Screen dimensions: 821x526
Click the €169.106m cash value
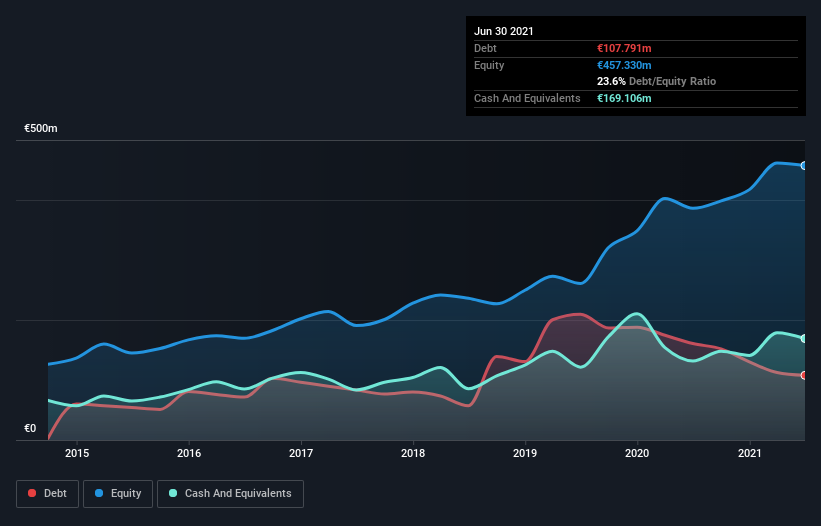[624, 98]
